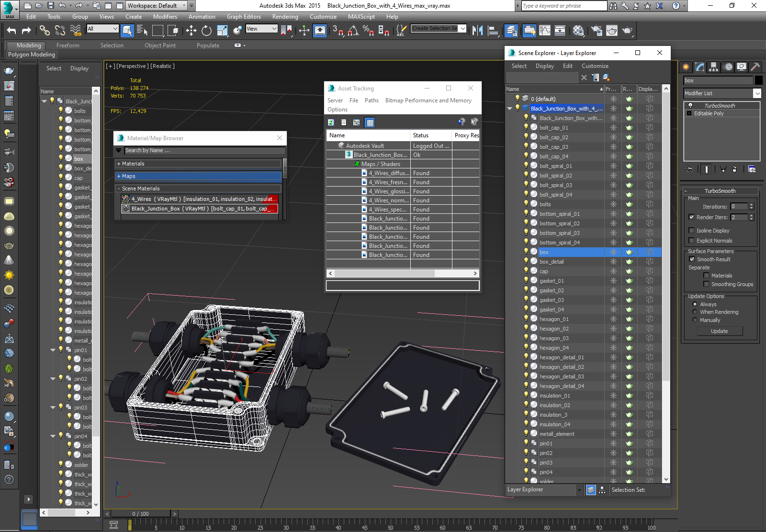Click the Type a keyword search field
The height and width of the screenshot is (532, 766).
coord(564,6)
